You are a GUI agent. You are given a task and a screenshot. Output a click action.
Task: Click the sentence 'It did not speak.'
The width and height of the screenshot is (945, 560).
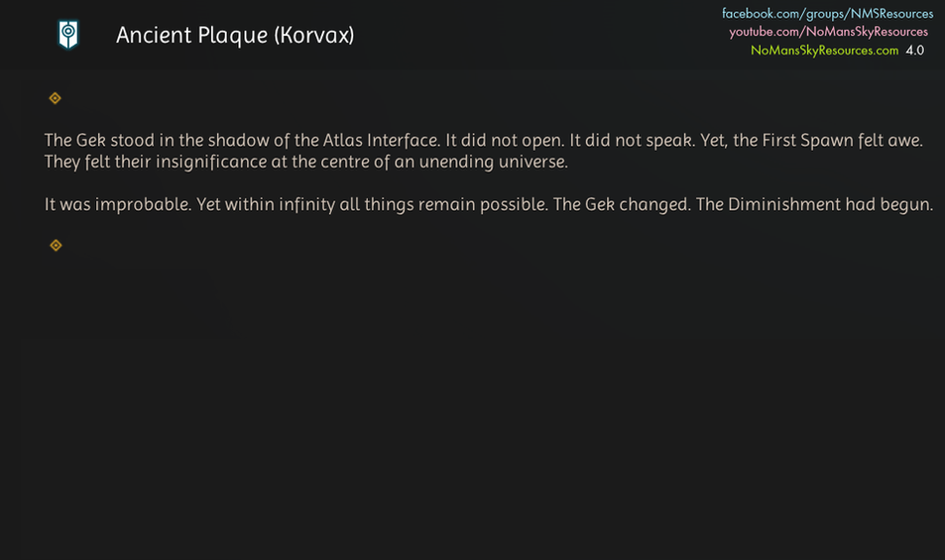[633, 141]
